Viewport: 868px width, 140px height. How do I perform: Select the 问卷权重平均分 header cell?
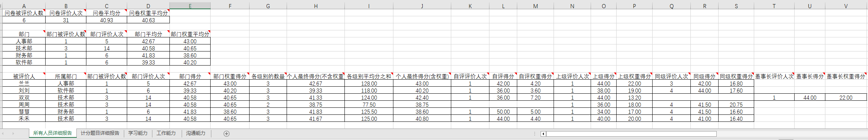pyautogui.click(x=148, y=13)
